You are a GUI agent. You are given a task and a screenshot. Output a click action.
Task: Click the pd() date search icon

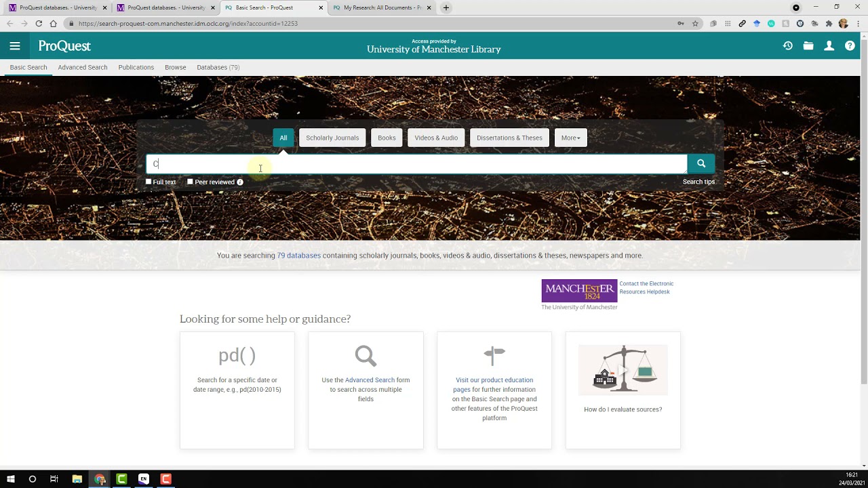pos(237,355)
